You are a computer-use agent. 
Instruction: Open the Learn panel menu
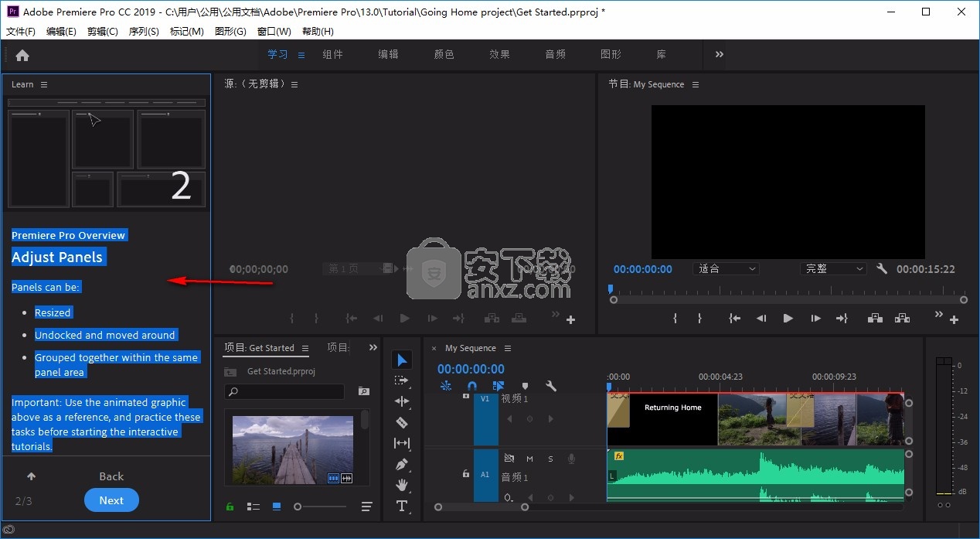pyautogui.click(x=44, y=84)
